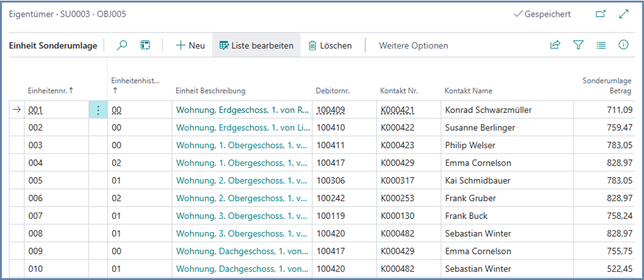The image size is (644, 280).
Task: Select the Debitornr. field 100409
Action: click(x=330, y=110)
